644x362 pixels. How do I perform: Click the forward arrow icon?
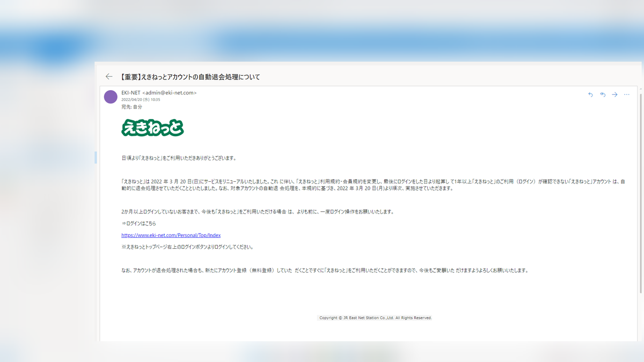tap(614, 95)
